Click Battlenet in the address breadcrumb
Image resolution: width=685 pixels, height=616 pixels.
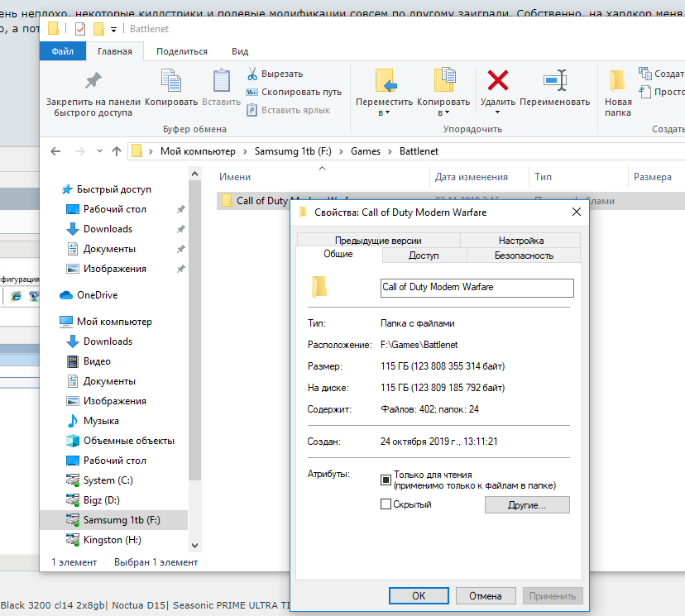(419, 151)
